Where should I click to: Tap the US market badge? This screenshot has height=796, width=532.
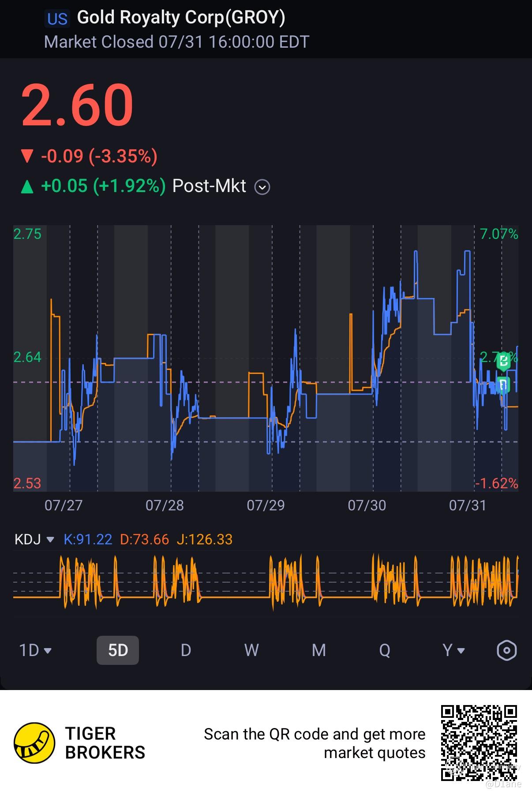coord(57,19)
